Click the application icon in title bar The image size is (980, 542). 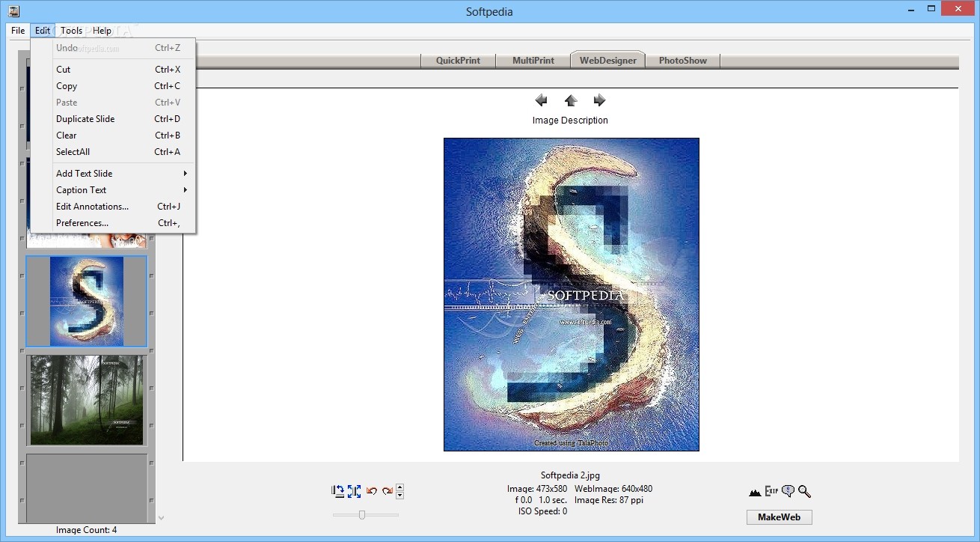pyautogui.click(x=13, y=11)
